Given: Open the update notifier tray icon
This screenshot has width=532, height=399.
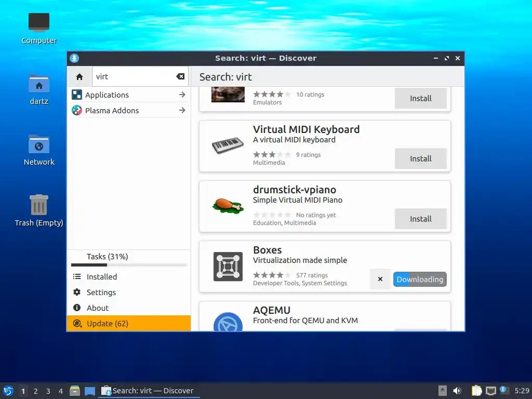Looking at the screenshot, I should pos(504,390).
